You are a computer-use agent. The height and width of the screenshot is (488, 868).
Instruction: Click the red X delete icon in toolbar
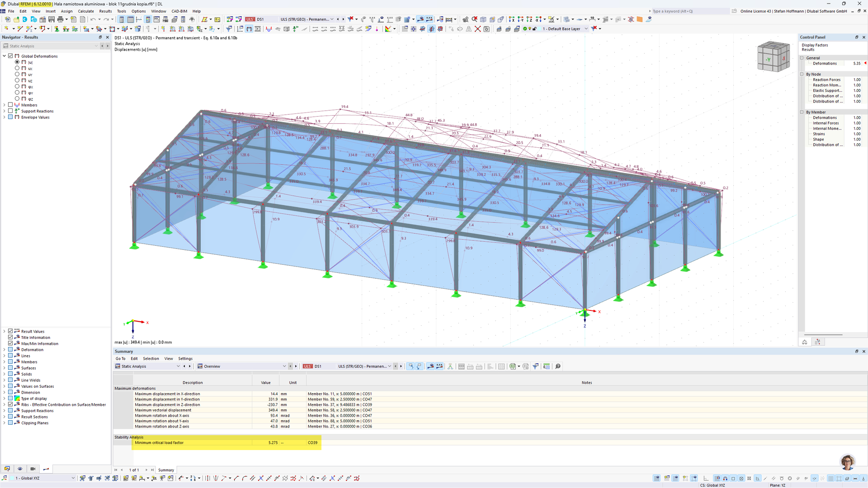click(477, 29)
